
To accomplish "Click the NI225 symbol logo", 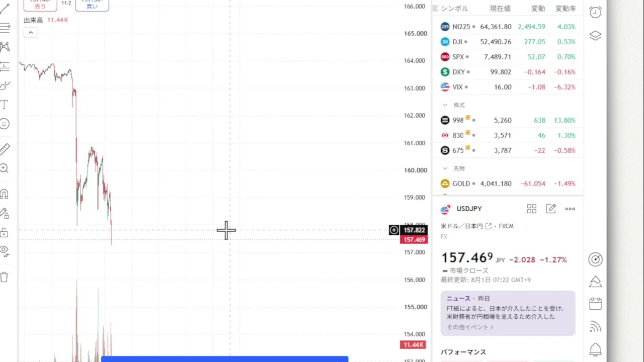I will pos(445,27).
